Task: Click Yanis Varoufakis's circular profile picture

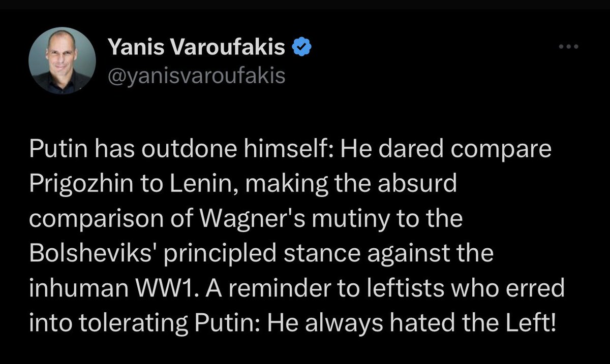Action: 63,60
